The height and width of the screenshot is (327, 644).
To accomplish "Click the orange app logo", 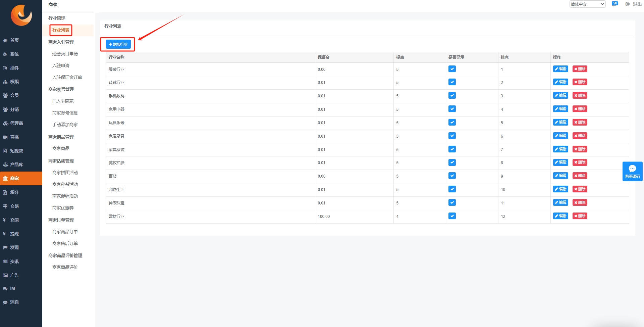I will point(21,15).
